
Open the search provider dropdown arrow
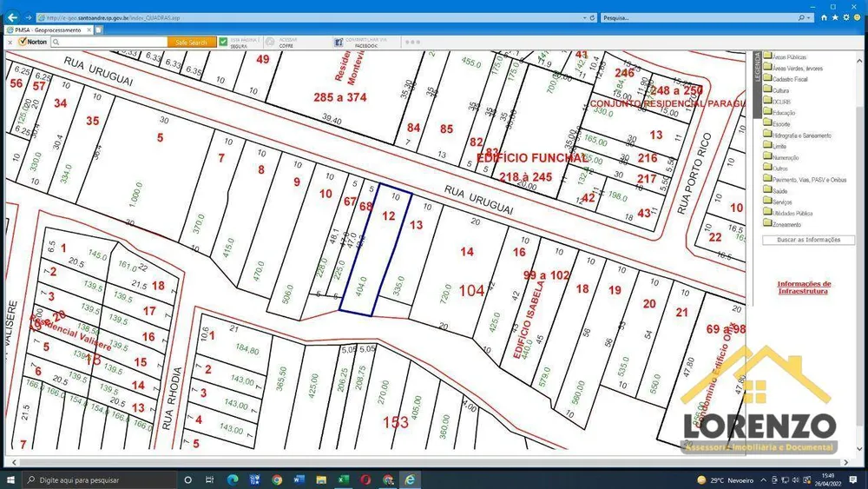[809, 17]
